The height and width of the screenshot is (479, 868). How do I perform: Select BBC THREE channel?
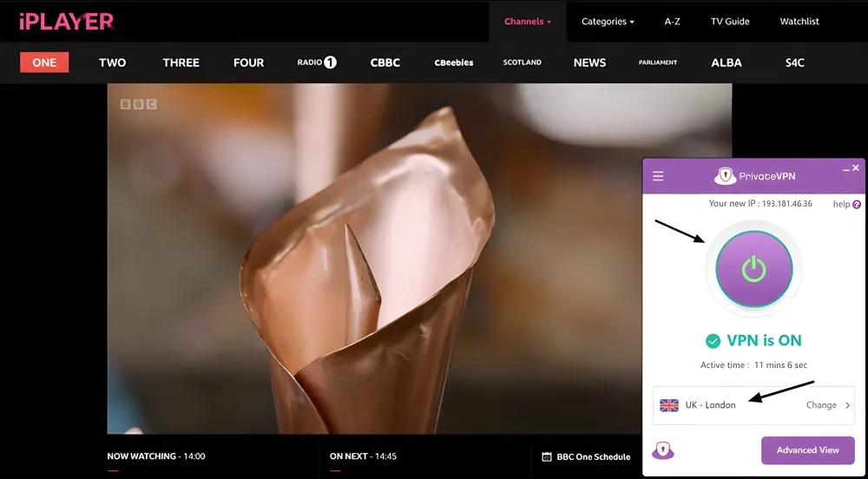[x=181, y=62]
